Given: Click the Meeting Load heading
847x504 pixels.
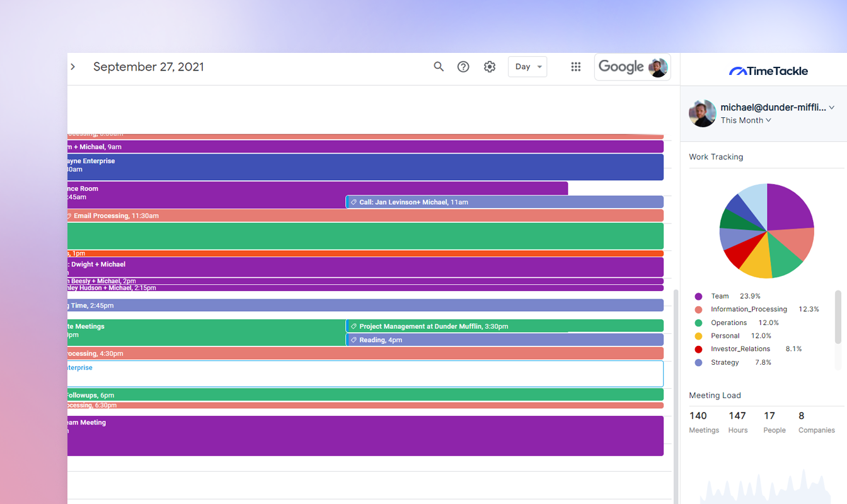Looking at the screenshot, I should [715, 396].
